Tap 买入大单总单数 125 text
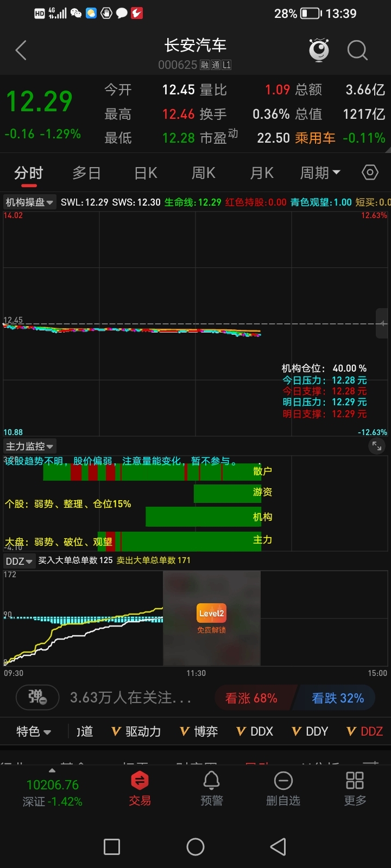Viewport: 391px width, 868px height. pos(75,560)
